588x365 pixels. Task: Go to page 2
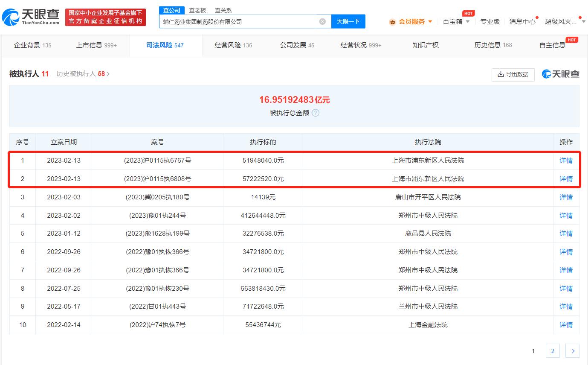(x=553, y=351)
